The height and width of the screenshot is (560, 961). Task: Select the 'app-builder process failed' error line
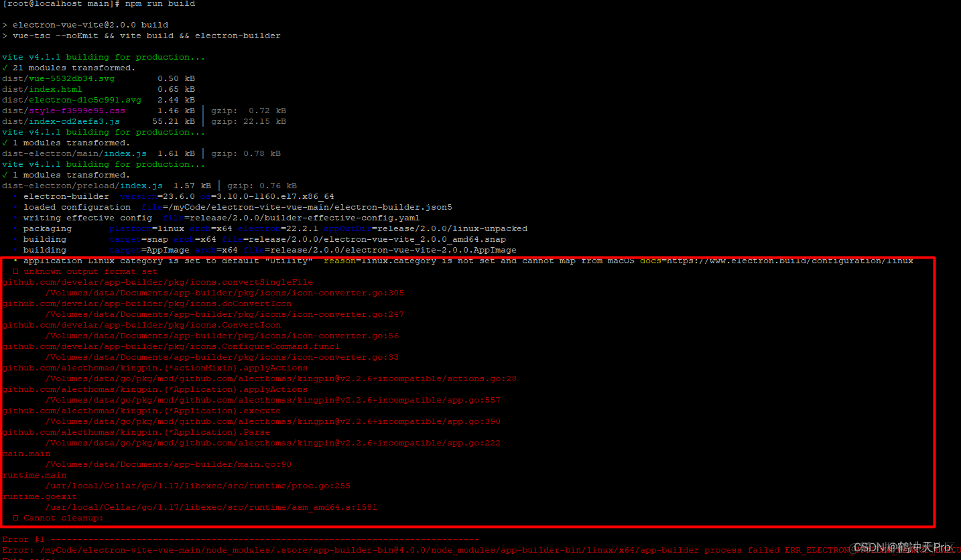pos(480,550)
